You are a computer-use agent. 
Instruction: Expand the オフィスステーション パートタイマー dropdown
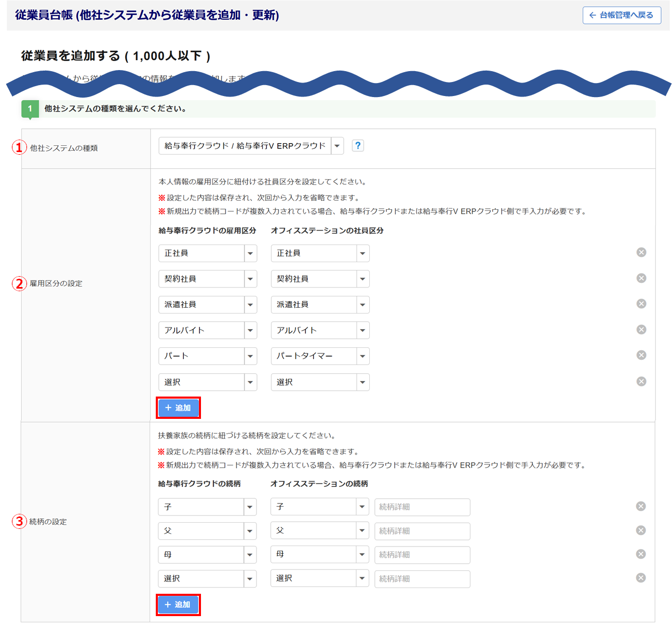pyautogui.click(x=320, y=356)
